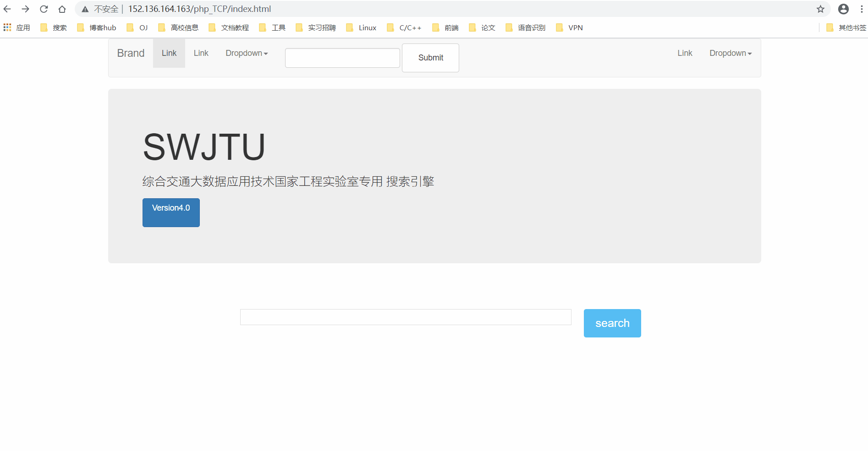Reload the current page
The height and width of the screenshot is (451, 868).
coord(44,9)
